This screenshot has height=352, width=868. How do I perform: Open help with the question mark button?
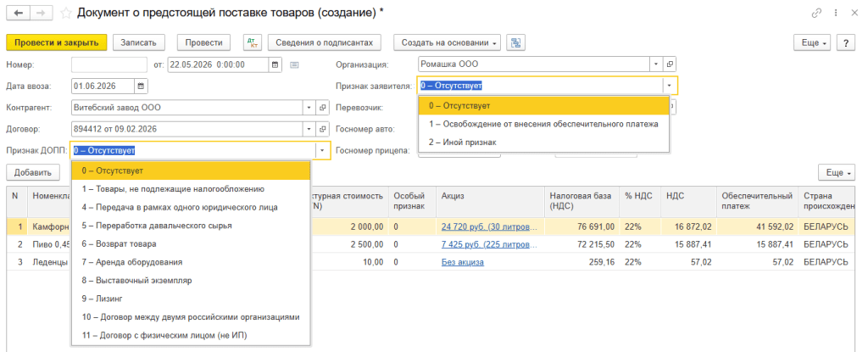[845, 42]
